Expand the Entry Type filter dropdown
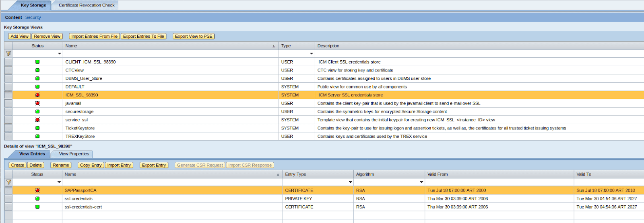This screenshot has width=644, height=223. pyautogui.click(x=350, y=182)
